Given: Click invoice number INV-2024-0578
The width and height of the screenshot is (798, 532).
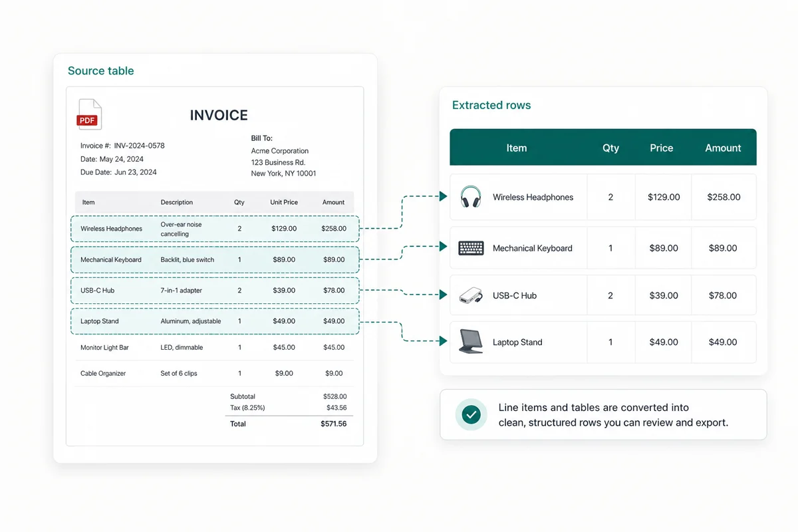Looking at the screenshot, I should tap(139, 146).
